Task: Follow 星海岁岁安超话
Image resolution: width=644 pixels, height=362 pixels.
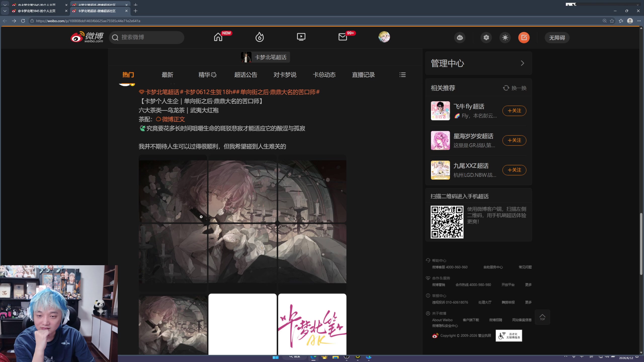Action: [514, 140]
